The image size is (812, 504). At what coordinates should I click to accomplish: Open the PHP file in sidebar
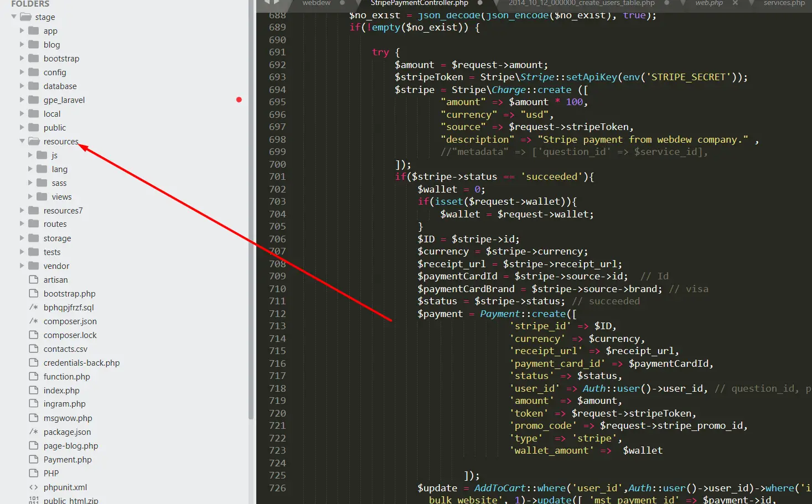[x=51, y=473]
